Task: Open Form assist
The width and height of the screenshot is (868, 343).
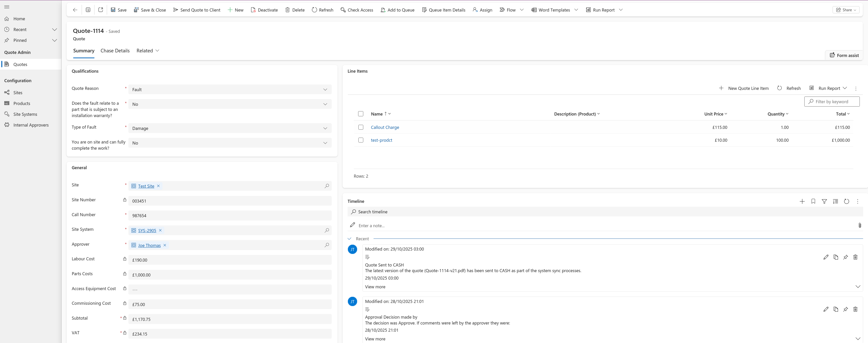Action: pyautogui.click(x=844, y=55)
